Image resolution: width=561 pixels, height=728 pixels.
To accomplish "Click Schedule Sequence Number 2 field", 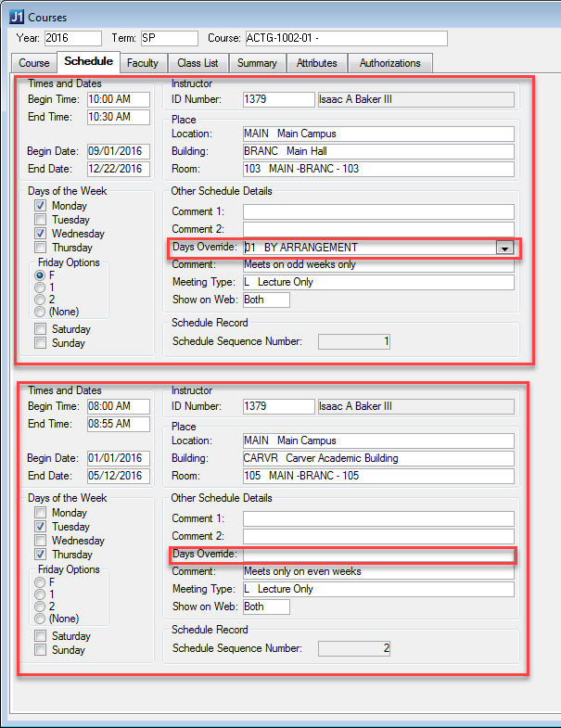I will tap(354, 648).
